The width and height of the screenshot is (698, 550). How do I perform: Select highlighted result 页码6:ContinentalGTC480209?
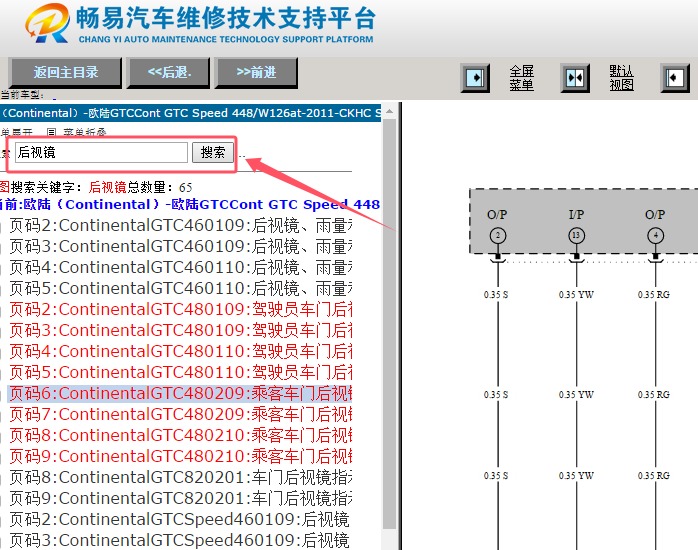tap(180, 393)
